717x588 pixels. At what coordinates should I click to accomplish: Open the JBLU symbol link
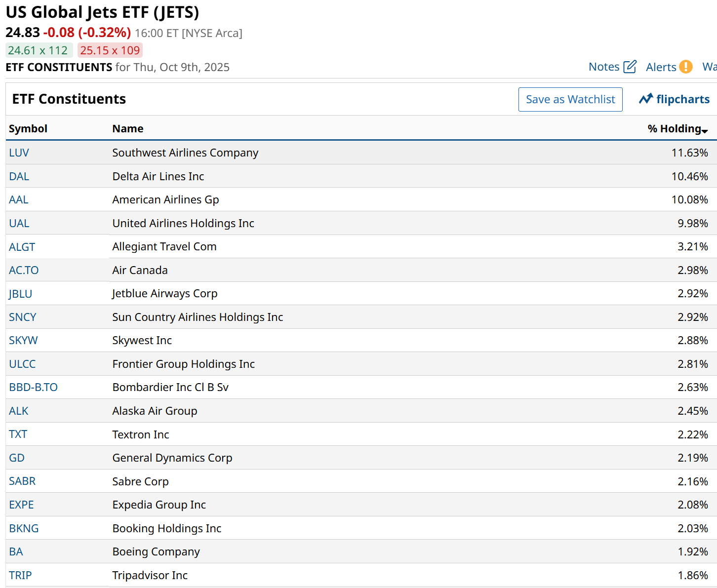point(21,294)
